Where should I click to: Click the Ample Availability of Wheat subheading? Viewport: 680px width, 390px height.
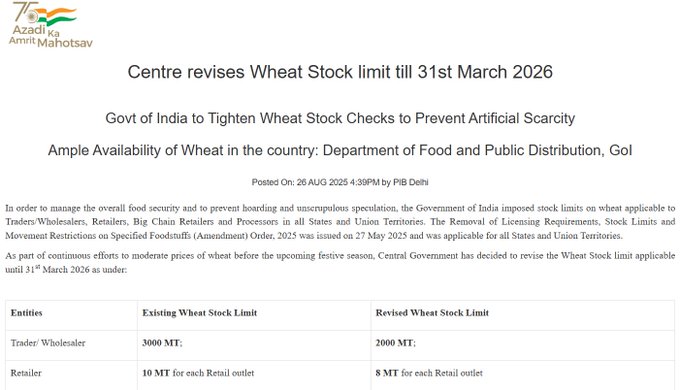(x=340, y=150)
